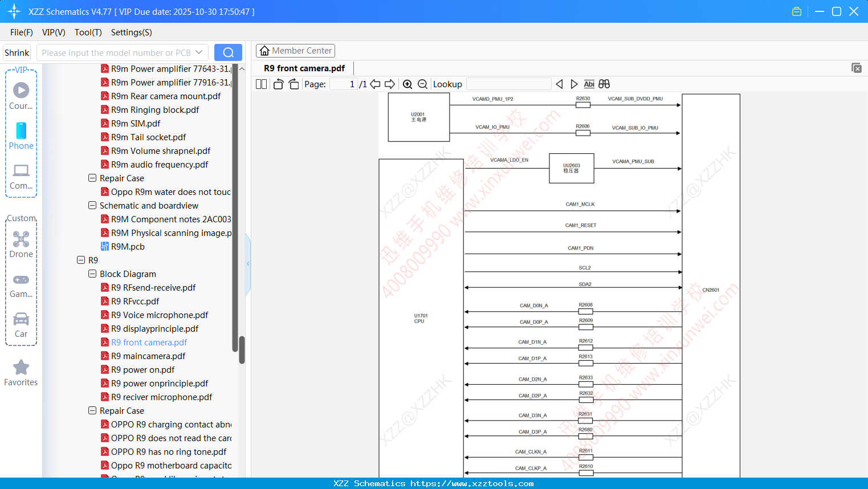Zoom in on the schematic
Screen dimensions: 868x489
407,84
